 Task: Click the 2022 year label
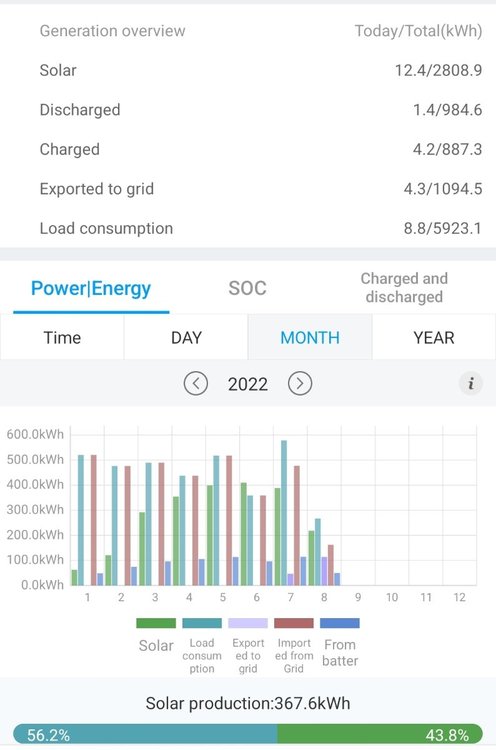[x=248, y=384]
